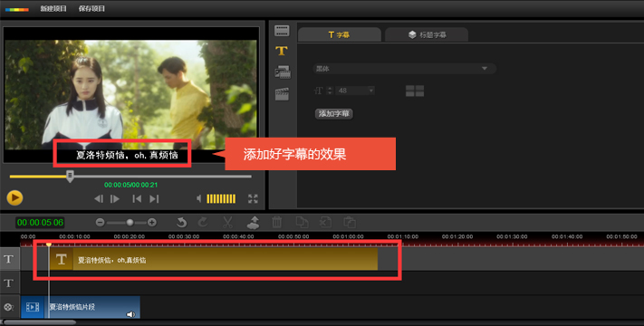Zoom out the timeline with minus button

pyautogui.click(x=100, y=223)
